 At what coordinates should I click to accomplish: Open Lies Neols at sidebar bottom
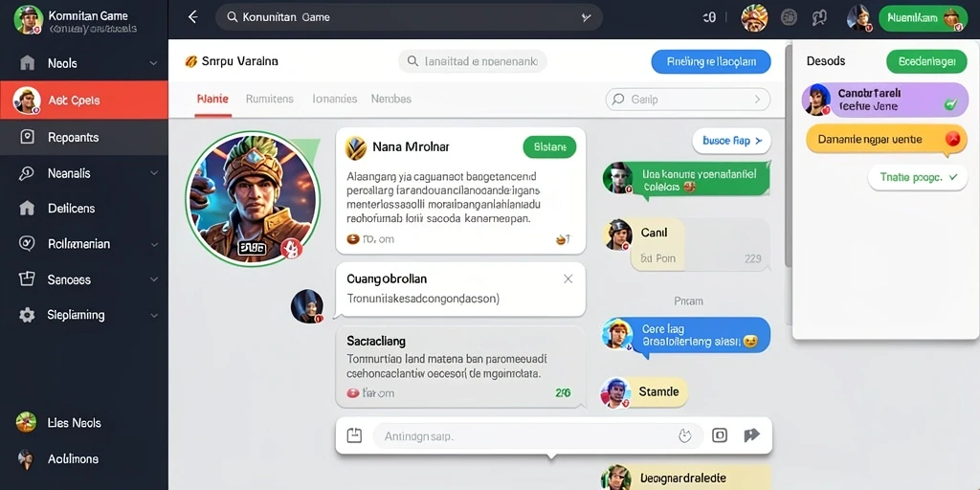[x=84, y=422]
